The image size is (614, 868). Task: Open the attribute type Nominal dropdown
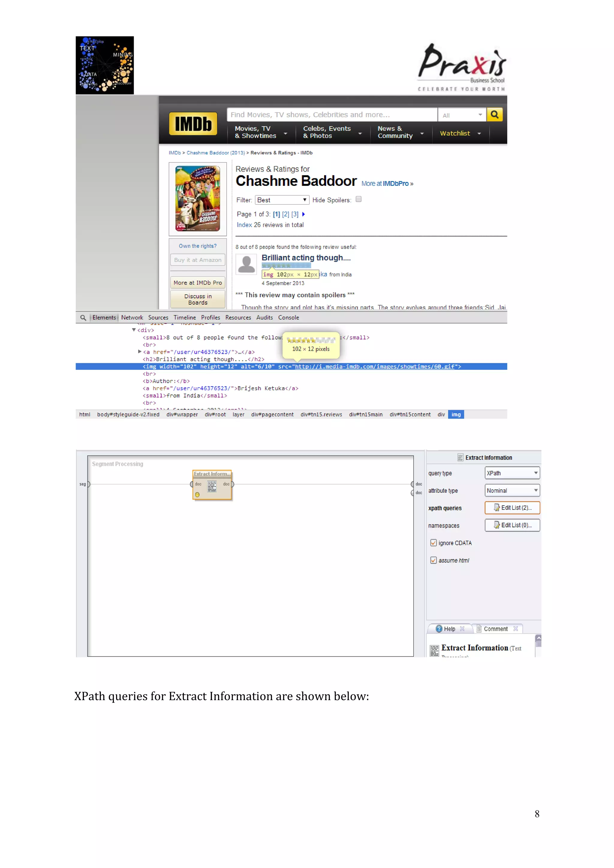512,490
